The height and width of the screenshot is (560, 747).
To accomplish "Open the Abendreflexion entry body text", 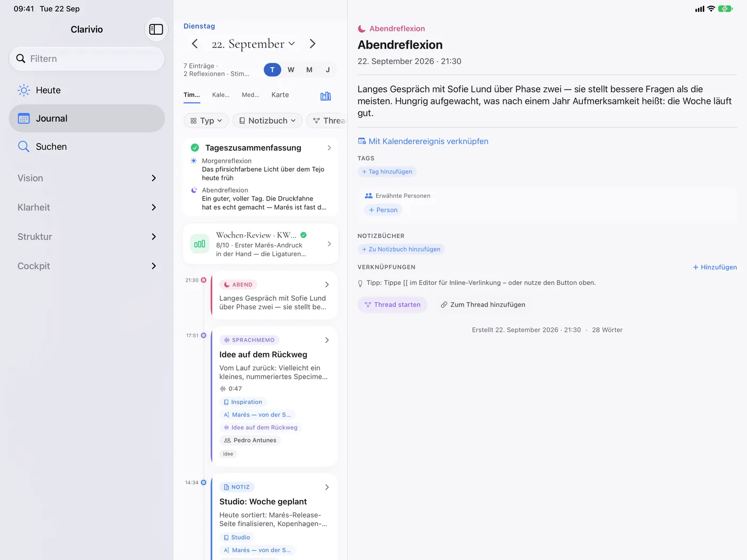I will pos(544,101).
